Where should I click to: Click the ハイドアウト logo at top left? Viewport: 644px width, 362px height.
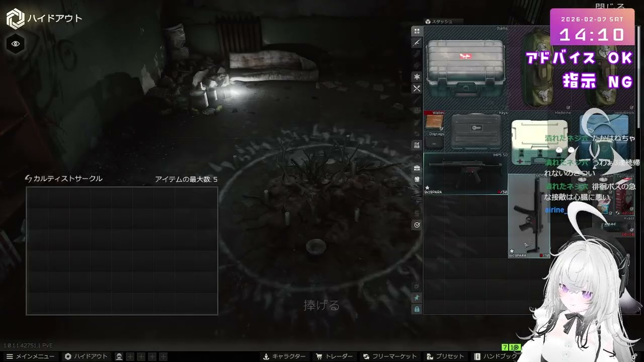(x=44, y=19)
